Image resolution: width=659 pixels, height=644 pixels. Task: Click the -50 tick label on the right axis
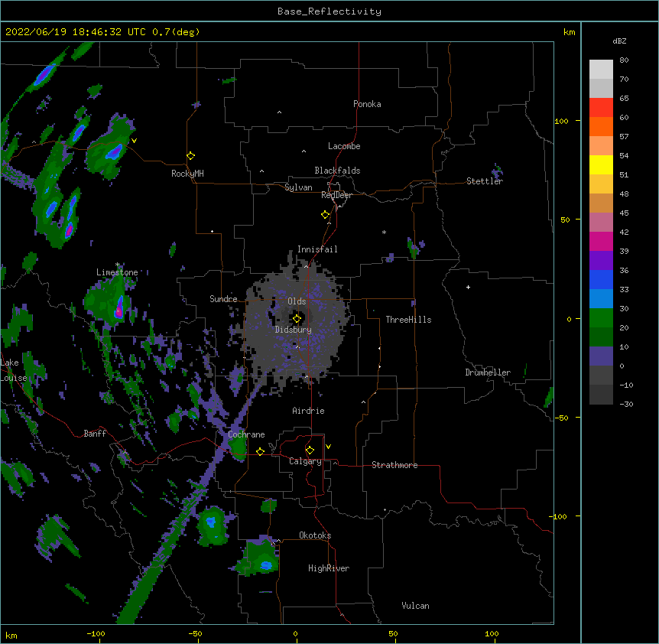(x=561, y=418)
